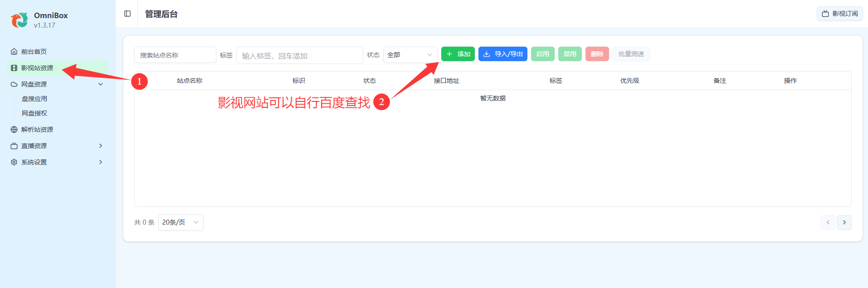Click the 标签 column header in table
Image resolution: width=868 pixels, height=288 pixels.
tap(556, 81)
